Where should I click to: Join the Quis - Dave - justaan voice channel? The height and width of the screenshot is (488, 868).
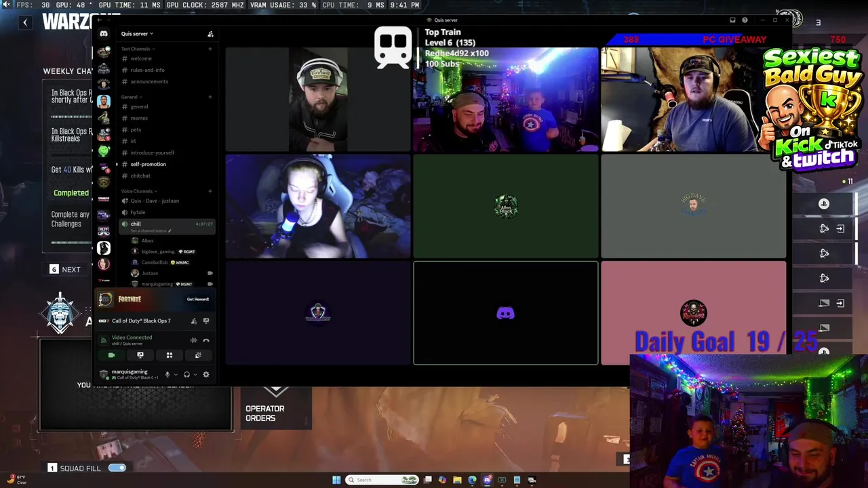point(166,201)
